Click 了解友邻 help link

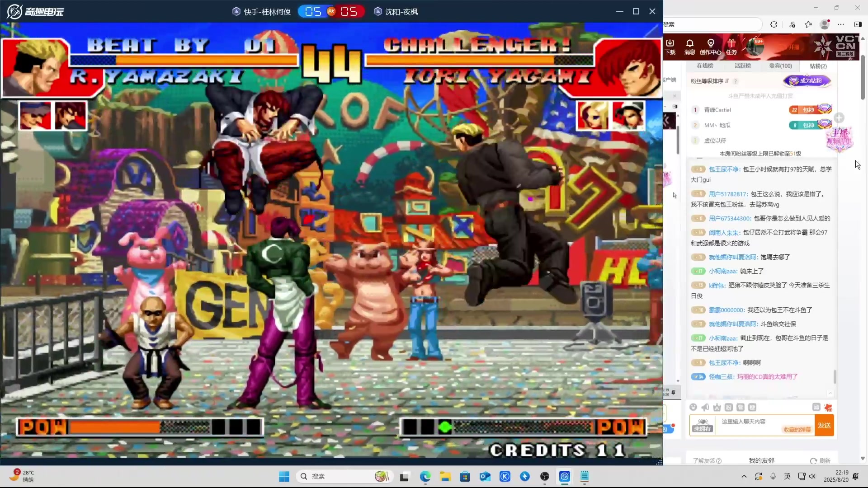[x=707, y=460]
